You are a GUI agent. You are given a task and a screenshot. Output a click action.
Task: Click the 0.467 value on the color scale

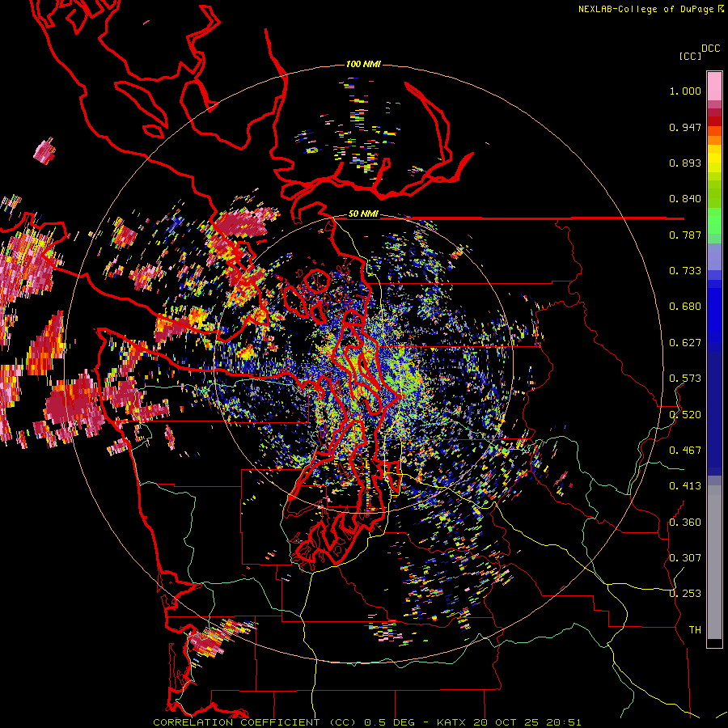[x=685, y=450]
